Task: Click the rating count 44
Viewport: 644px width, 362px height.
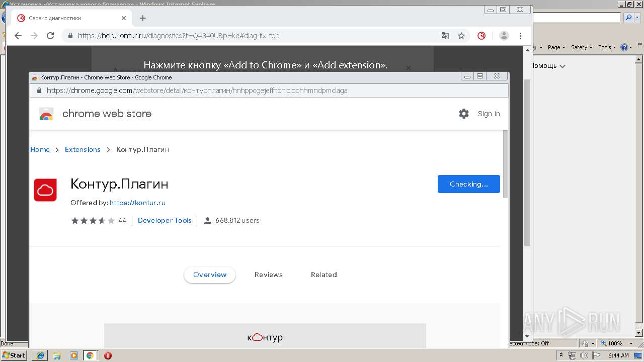Action: pos(122,220)
